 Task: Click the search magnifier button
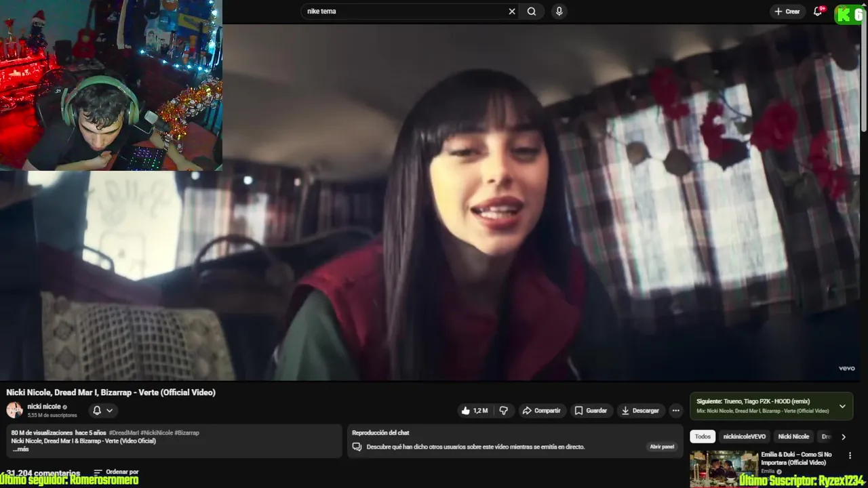click(x=532, y=11)
